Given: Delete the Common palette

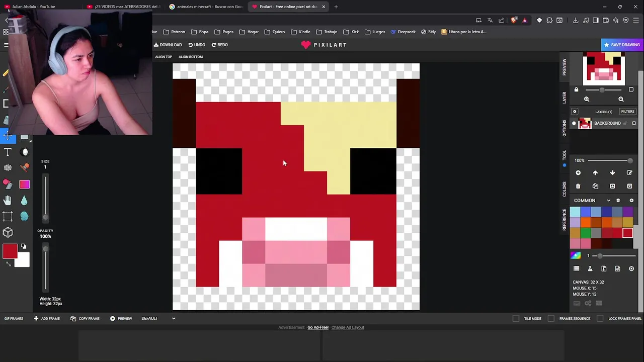Looking at the screenshot, I should coord(618,201).
